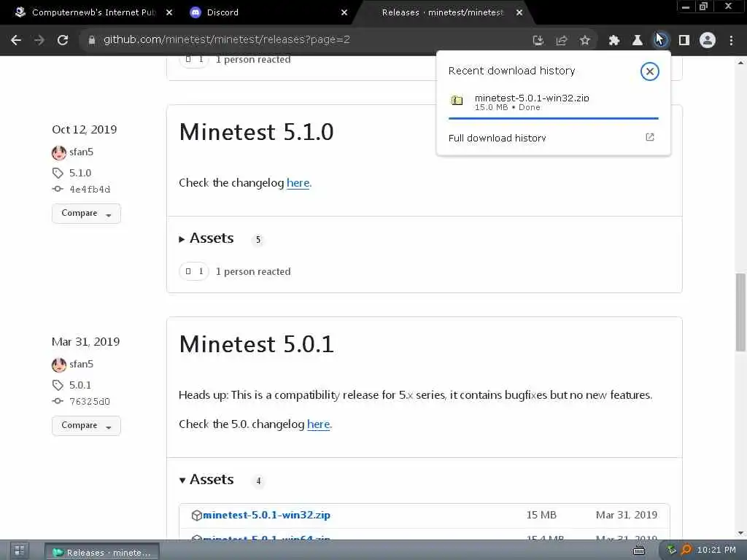Image resolution: width=747 pixels, height=560 pixels.
Task: Click the lock site info icon
Action: click(92, 40)
